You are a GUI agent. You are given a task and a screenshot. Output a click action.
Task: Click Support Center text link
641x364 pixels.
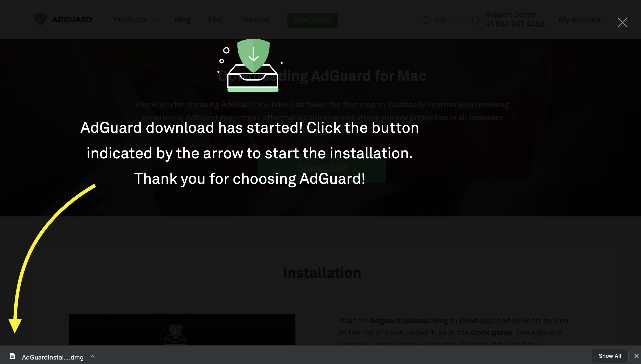(x=511, y=15)
